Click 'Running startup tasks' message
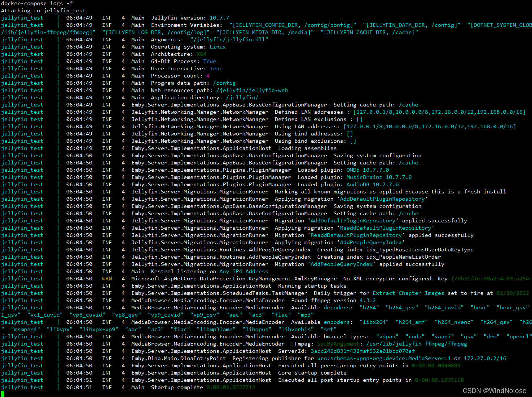Image resolution: width=532 pixels, height=397 pixels. (312, 286)
